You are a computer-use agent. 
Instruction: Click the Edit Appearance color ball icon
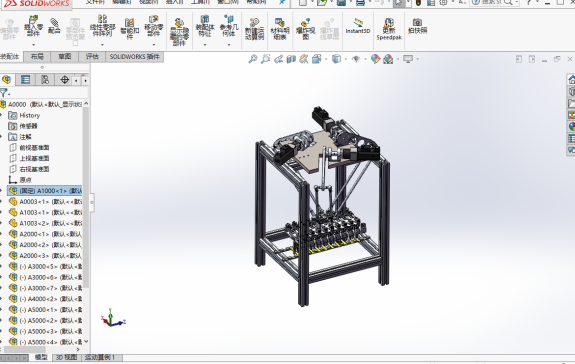tap(375, 59)
